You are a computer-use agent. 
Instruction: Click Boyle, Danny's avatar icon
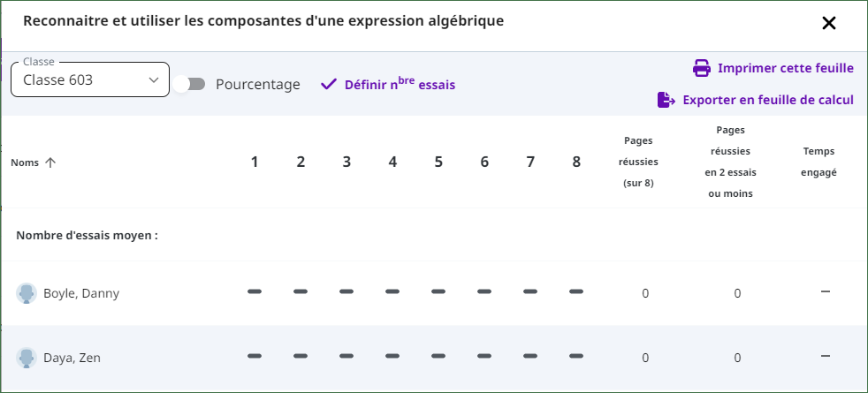point(26,293)
